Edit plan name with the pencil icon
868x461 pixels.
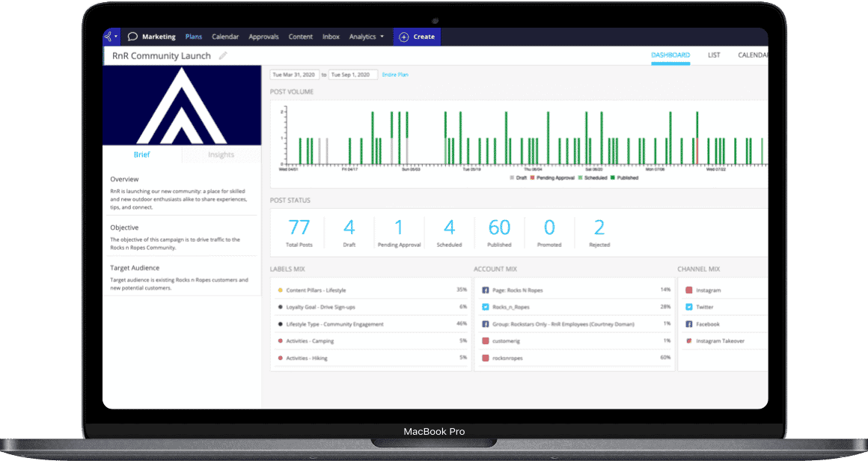point(223,56)
